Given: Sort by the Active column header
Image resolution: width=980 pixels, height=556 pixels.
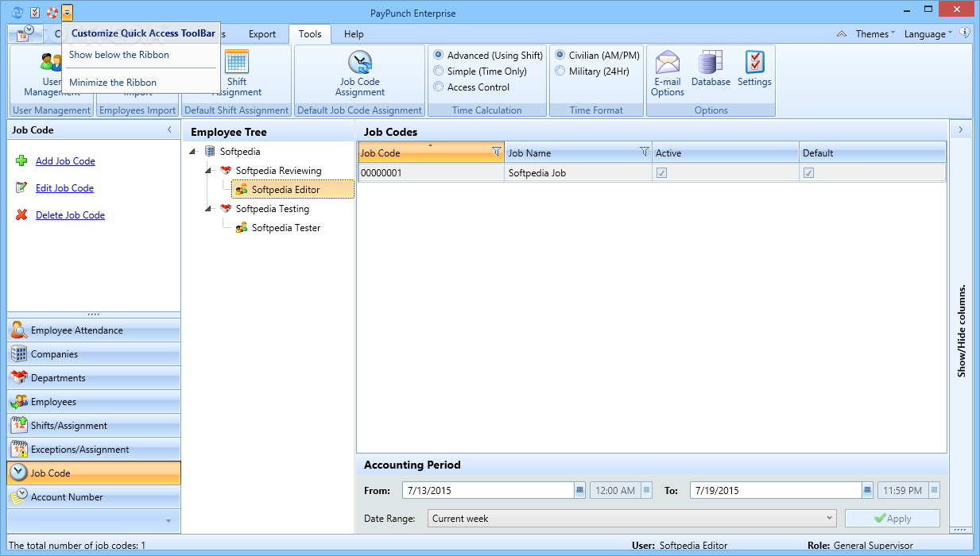Looking at the screenshot, I should [726, 153].
